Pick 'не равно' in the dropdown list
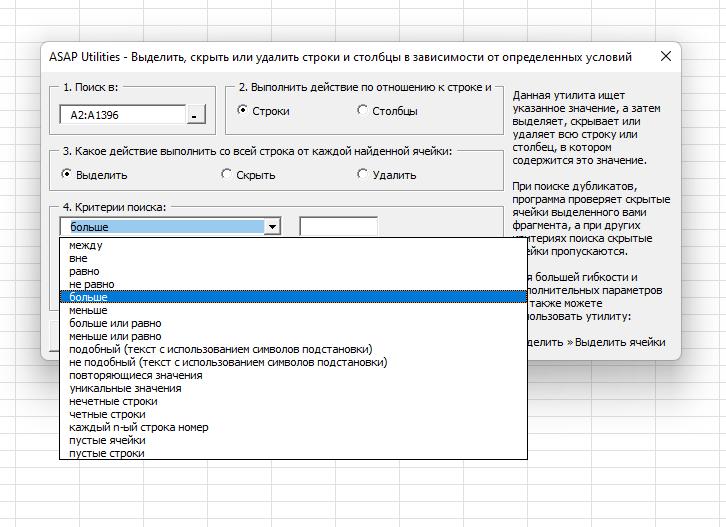The image size is (726, 527). click(x=92, y=285)
